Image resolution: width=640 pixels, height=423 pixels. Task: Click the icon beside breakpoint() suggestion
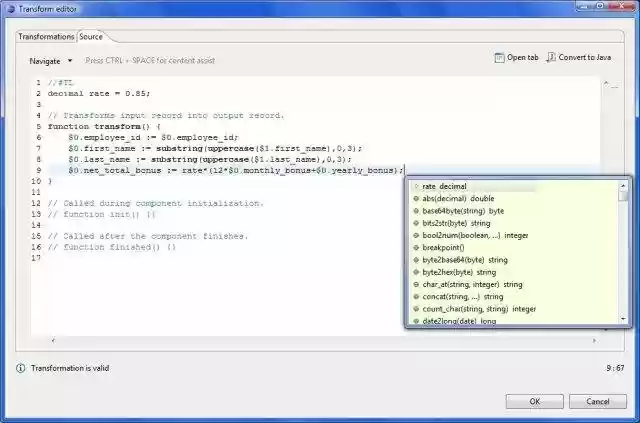416,247
